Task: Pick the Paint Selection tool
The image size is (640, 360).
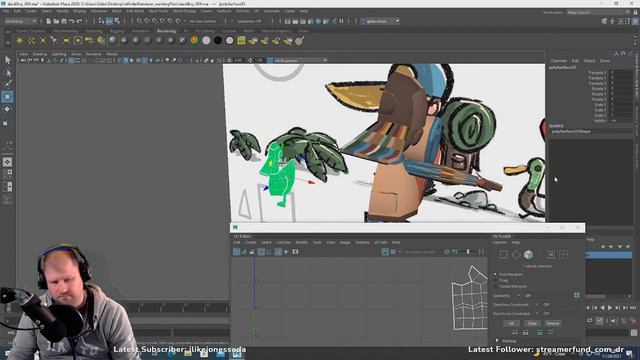Action: [7, 84]
